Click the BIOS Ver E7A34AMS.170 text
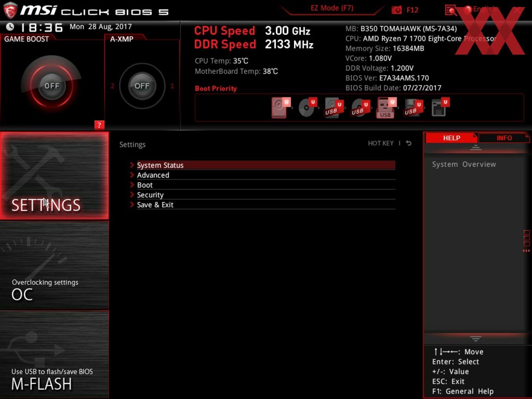 pos(404,78)
